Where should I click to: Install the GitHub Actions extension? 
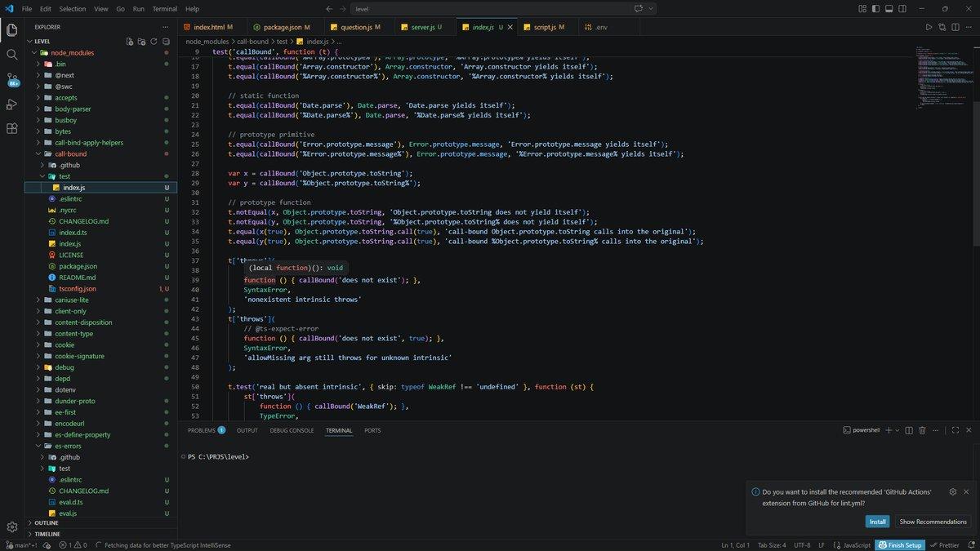point(877,522)
